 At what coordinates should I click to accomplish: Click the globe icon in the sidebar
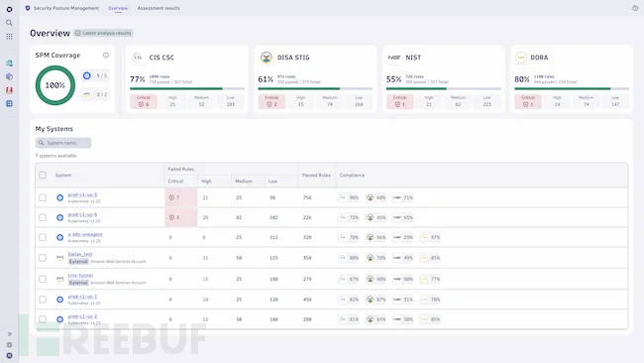click(9, 345)
